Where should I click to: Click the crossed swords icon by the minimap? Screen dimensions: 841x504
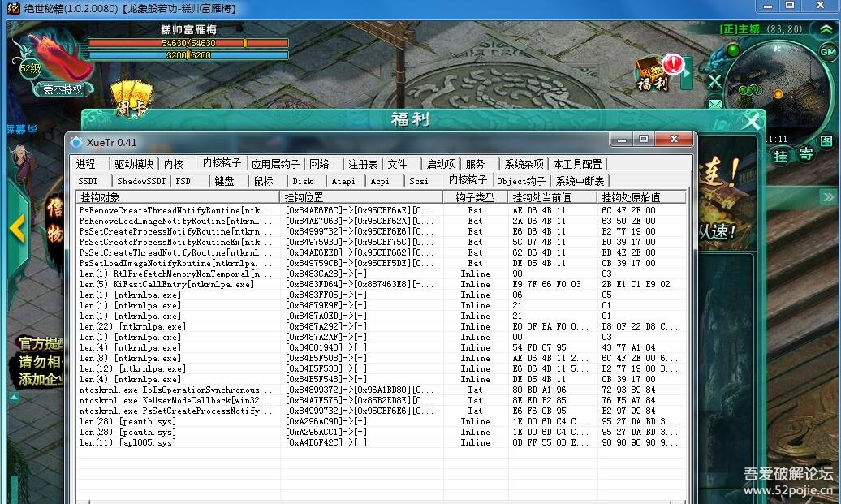click(x=715, y=82)
